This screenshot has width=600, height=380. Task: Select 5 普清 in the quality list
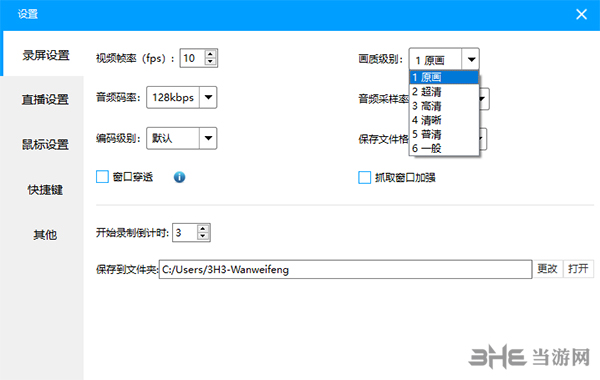click(x=444, y=134)
